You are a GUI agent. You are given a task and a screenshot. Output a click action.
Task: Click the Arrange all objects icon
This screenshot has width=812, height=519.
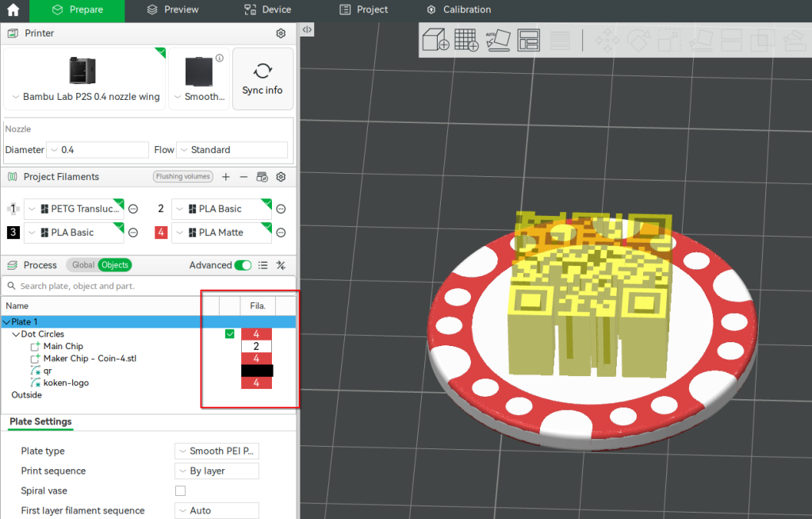pyautogui.click(x=528, y=40)
